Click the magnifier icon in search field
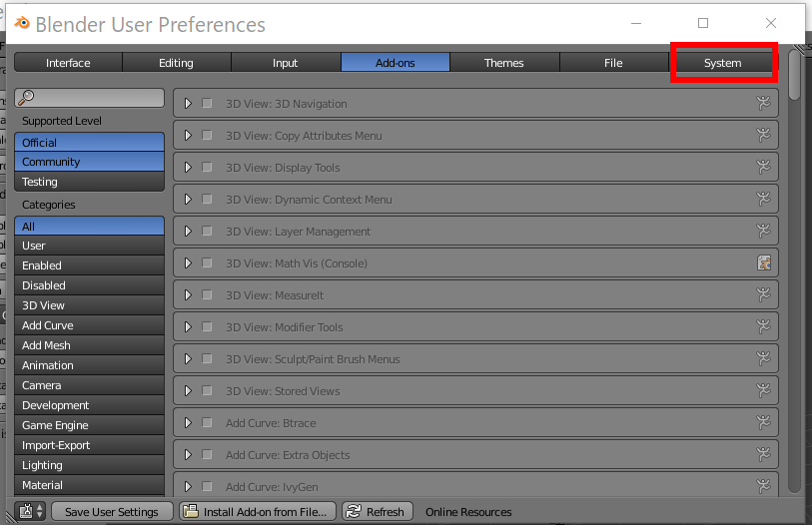 coord(26,97)
